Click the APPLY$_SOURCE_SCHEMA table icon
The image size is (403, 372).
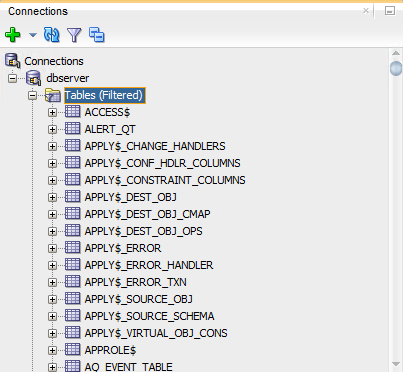(x=72, y=316)
